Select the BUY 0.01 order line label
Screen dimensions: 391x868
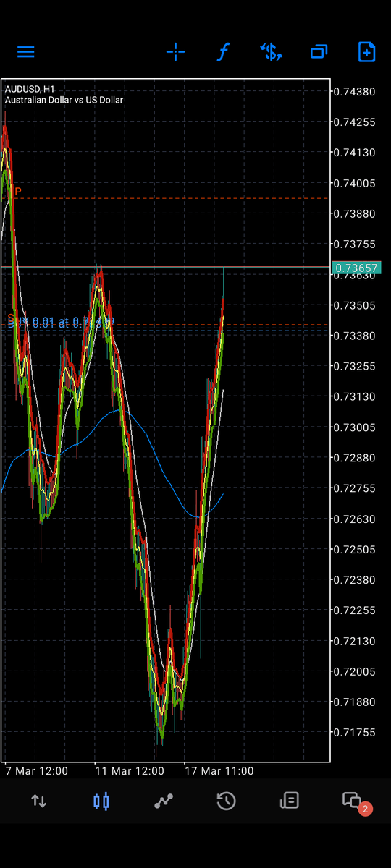coord(61,321)
